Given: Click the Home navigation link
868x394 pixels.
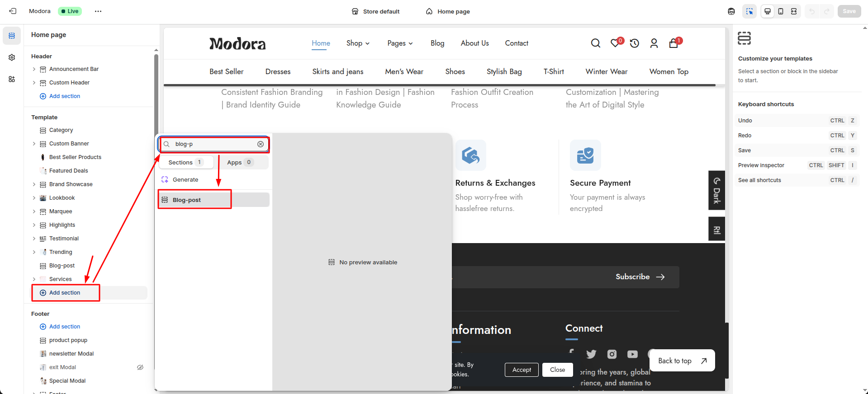Looking at the screenshot, I should click(321, 43).
